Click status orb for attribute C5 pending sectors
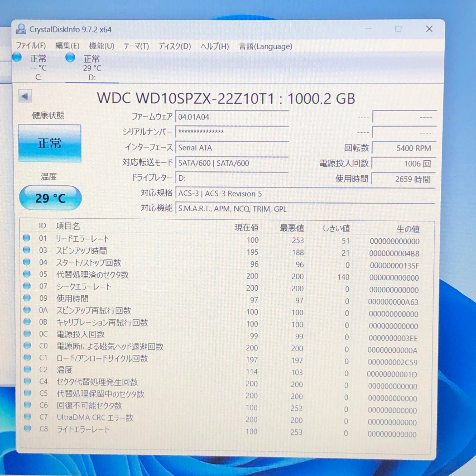The height and width of the screenshot is (476, 476). point(27,393)
